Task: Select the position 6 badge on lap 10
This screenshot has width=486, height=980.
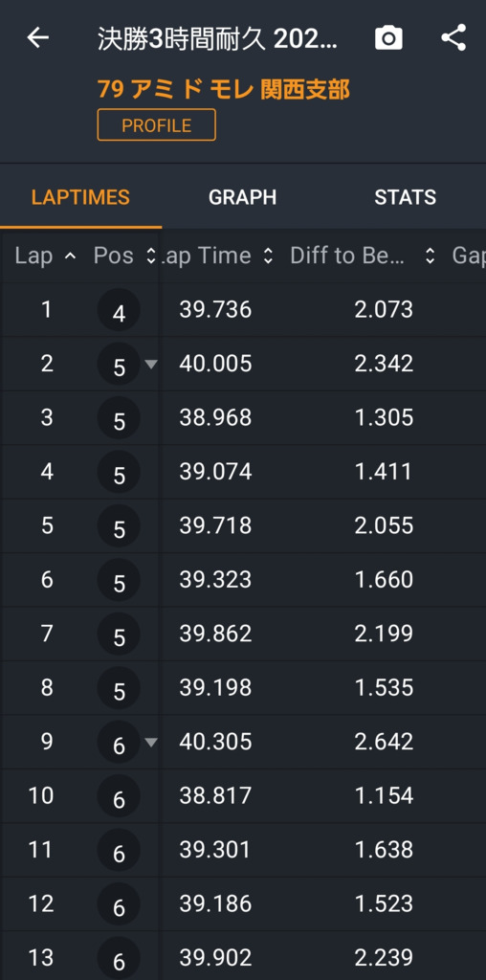Action: pyautogui.click(x=119, y=796)
